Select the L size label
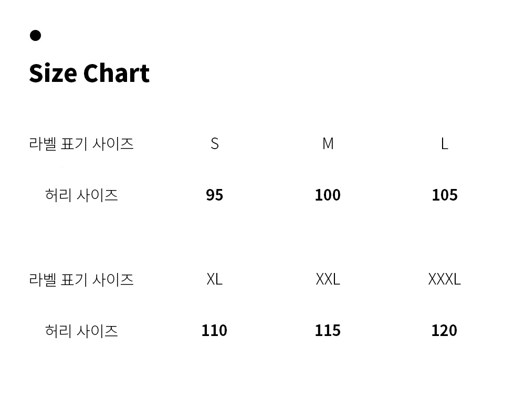This screenshot has width=525, height=420. [444, 143]
